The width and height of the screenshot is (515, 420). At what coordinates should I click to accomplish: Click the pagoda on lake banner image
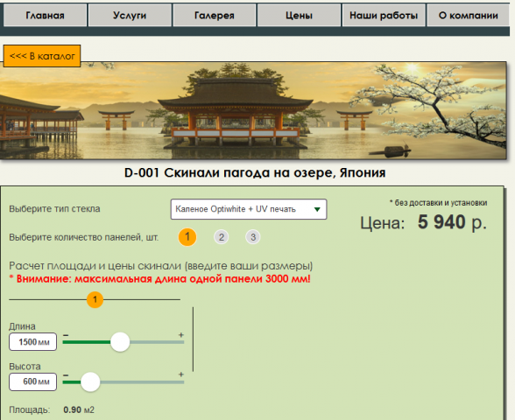click(x=253, y=110)
